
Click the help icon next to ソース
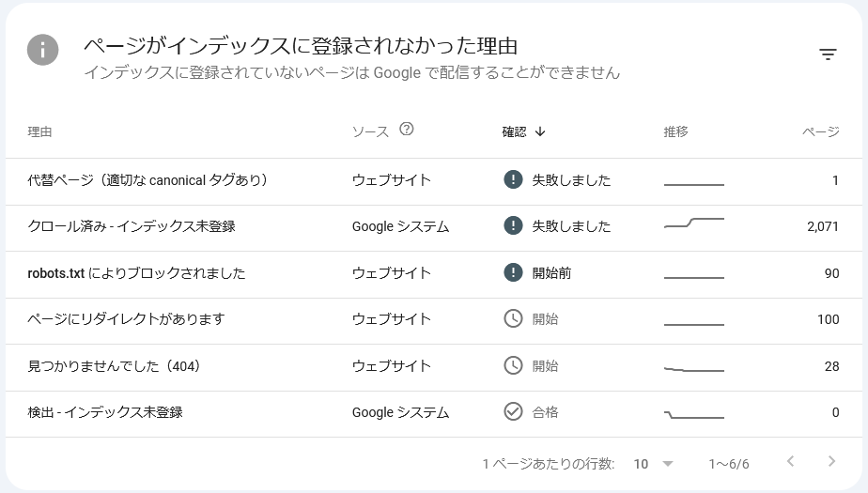[407, 129]
